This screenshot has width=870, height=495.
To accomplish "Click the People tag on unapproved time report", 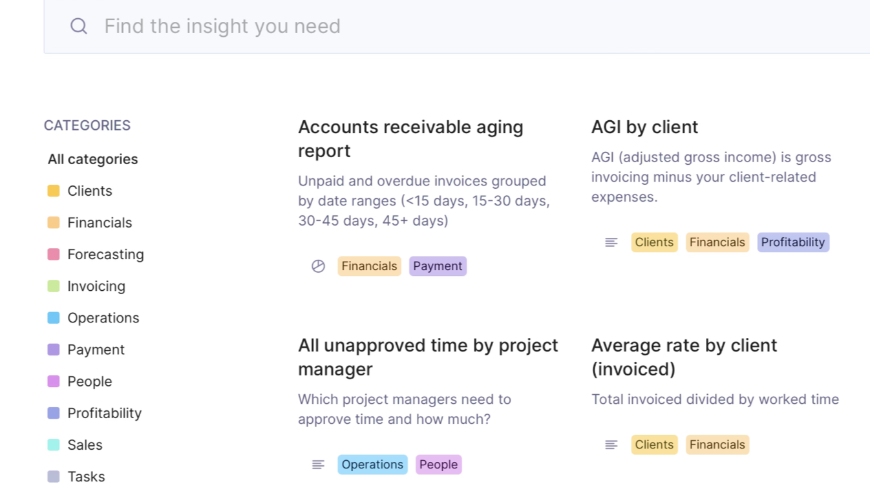I will pos(438,464).
